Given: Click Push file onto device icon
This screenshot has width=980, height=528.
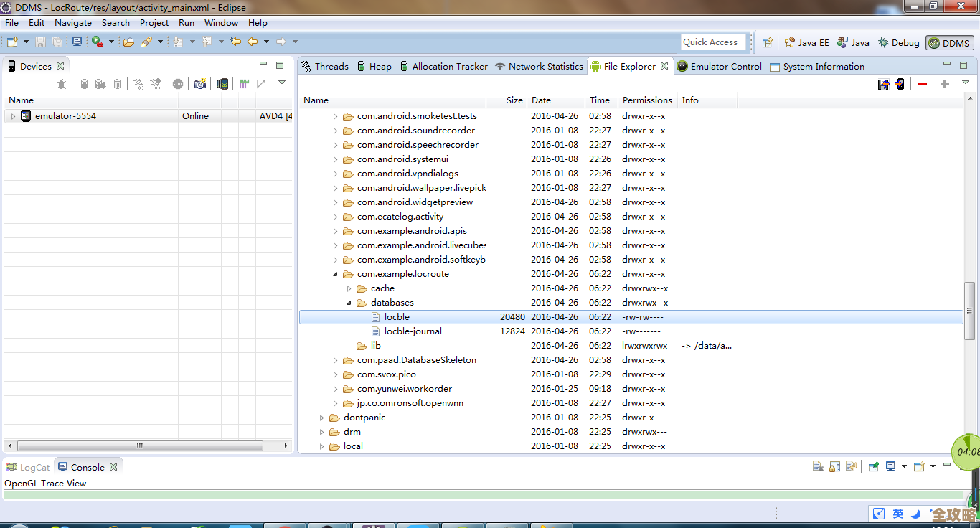Looking at the screenshot, I should pyautogui.click(x=900, y=84).
